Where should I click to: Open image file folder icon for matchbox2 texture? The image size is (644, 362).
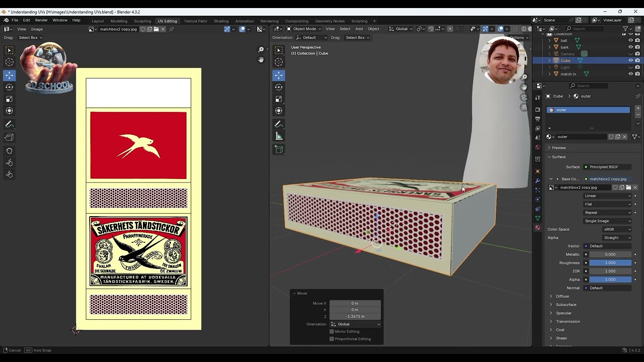point(628,188)
